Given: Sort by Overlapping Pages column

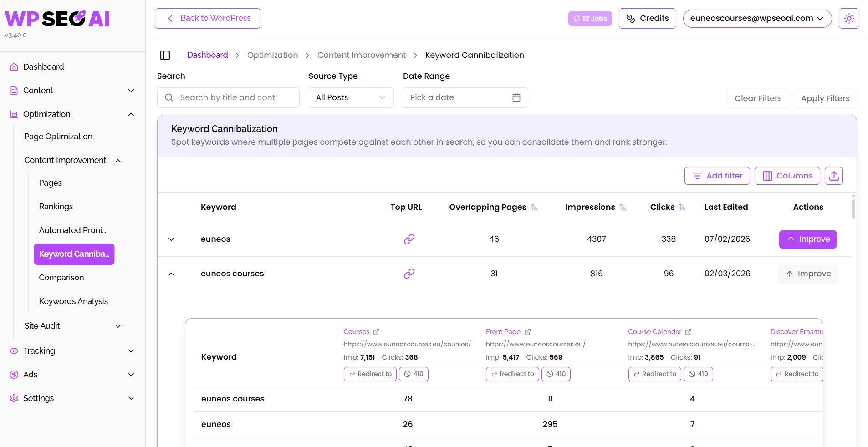Looking at the screenshot, I should [535, 207].
